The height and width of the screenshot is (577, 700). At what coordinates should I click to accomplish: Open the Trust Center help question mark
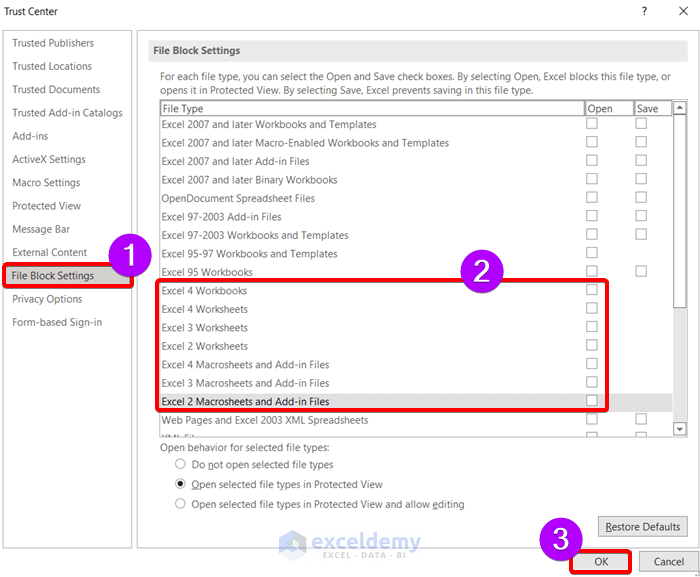tap(644, 11)
